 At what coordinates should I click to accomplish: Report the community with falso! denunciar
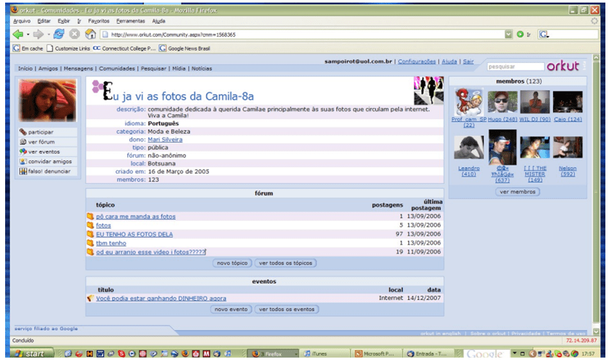click(x=49, y=171)
